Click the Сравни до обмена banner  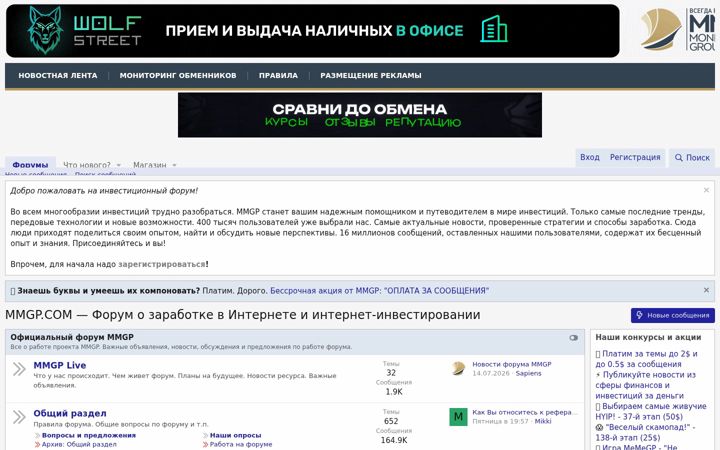(360, 115)
